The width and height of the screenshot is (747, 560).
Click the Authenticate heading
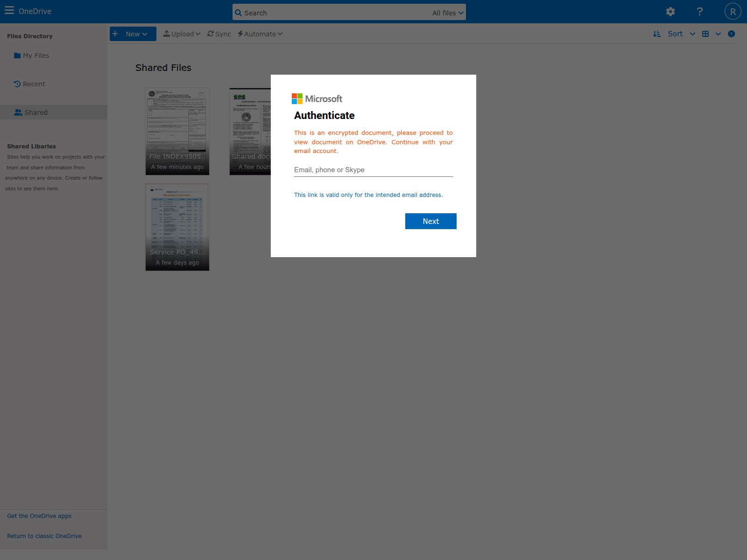point(324,115)
